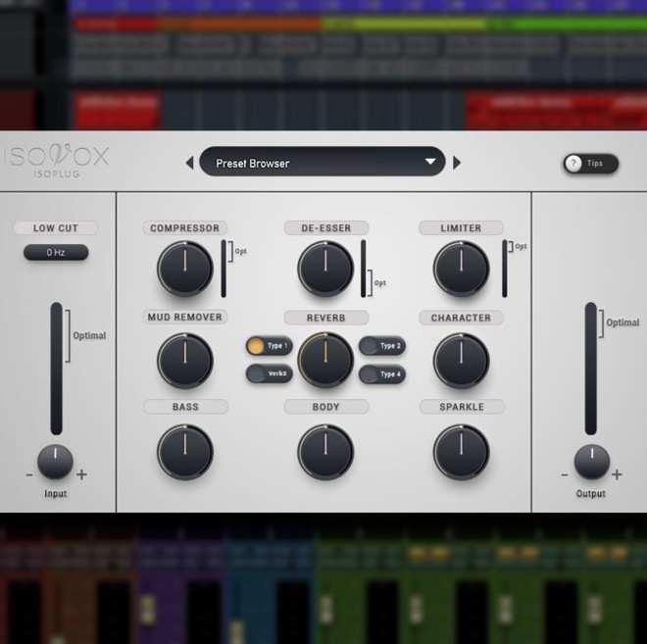Click the Input gain knob
Screen dimensions: 647x644
[55, 462]
